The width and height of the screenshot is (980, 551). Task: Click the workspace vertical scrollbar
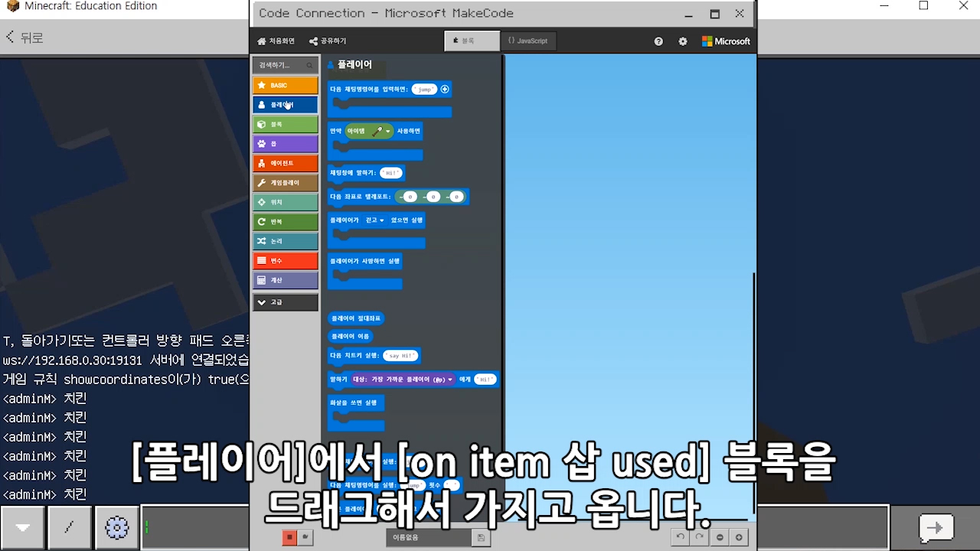tap(754, 394)
